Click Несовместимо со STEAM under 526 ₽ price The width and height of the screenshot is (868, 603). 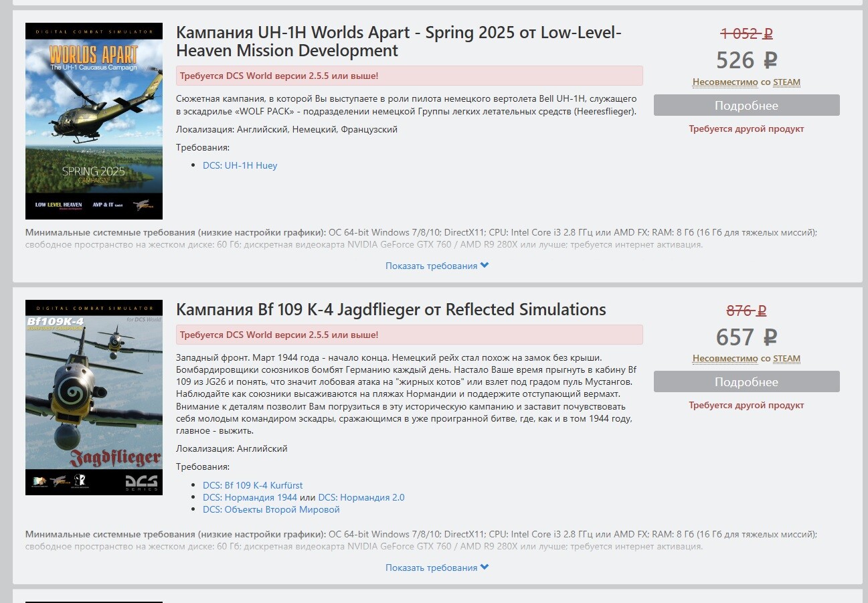click(x=746, y=82)
